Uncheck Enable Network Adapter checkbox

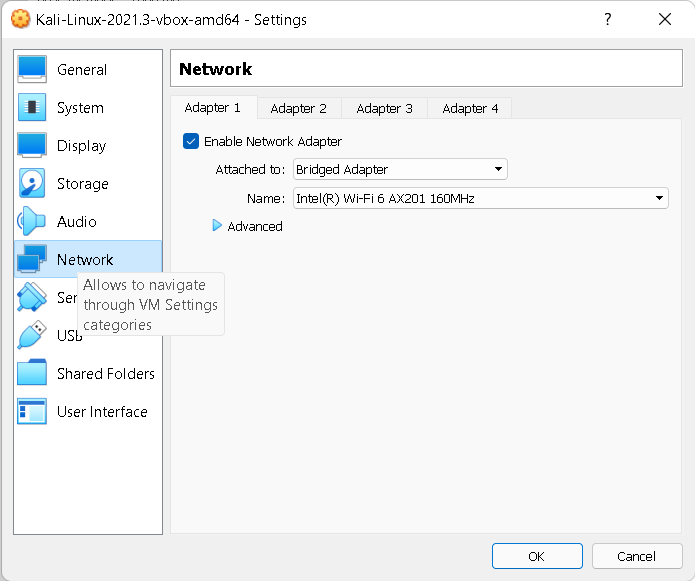(x=191, y=141)
